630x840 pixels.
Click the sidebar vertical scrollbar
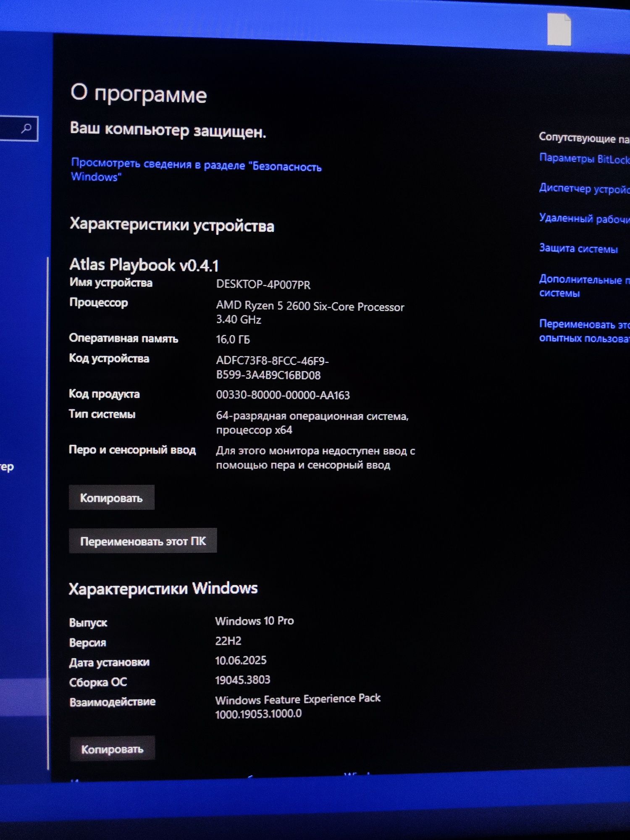[48, 512]
